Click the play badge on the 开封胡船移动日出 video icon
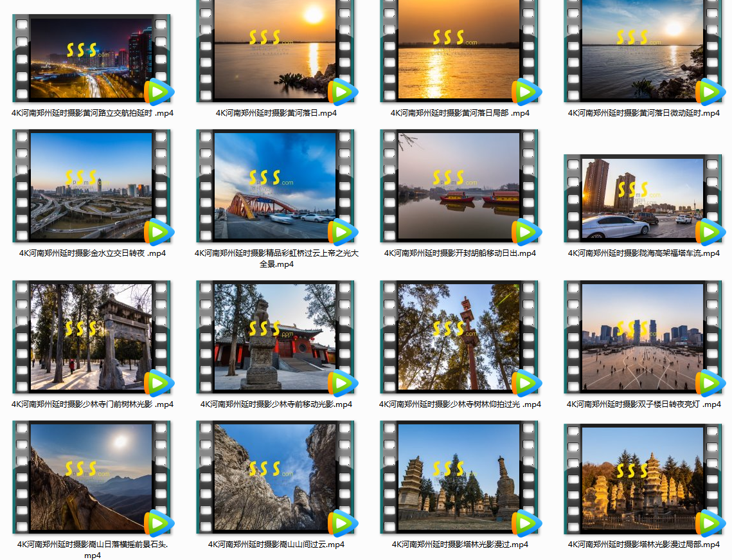 coord(526,232)
